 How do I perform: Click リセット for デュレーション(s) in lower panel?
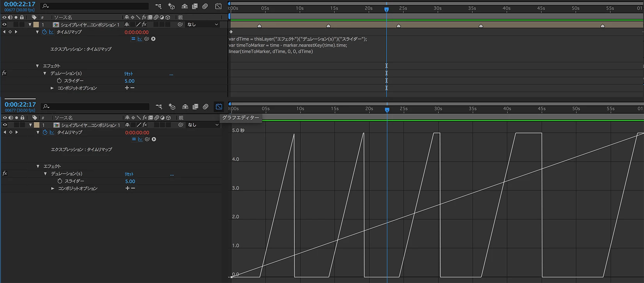click(x=129, y=174)
